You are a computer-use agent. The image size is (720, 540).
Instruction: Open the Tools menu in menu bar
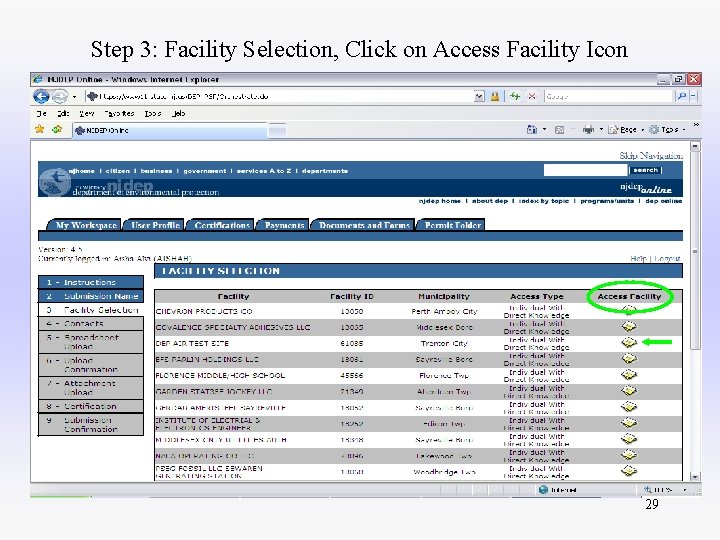click(x=152, y=113)
